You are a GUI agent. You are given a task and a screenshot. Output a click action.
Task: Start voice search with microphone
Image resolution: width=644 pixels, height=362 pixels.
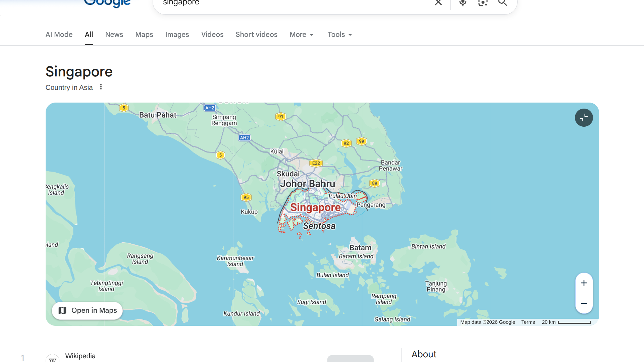[463, 3]
